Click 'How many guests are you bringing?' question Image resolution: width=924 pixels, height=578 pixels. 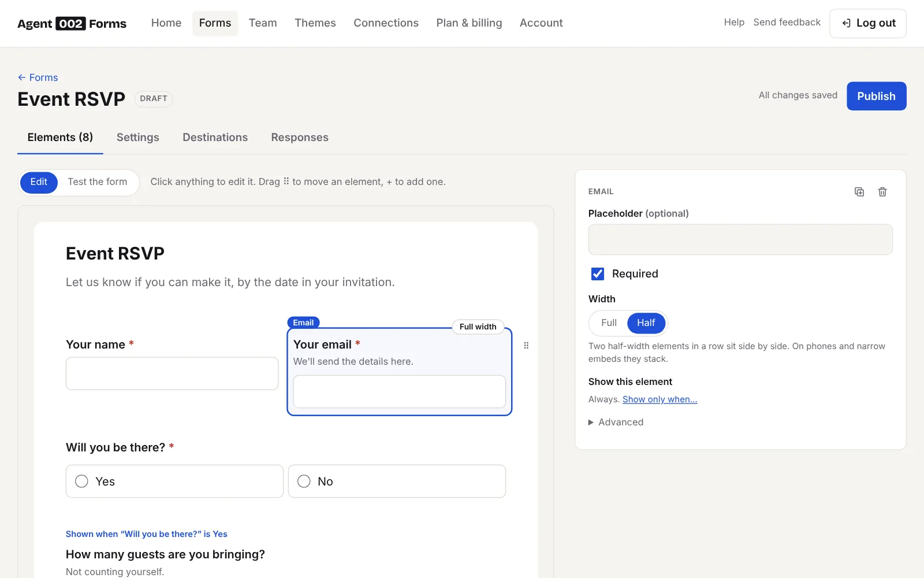pos(165,554)
